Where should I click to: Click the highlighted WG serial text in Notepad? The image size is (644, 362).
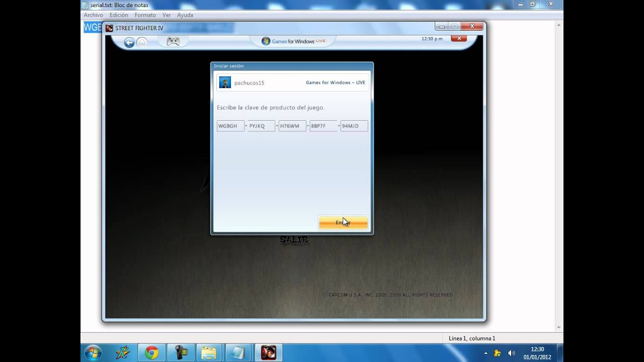click(93, 27)
